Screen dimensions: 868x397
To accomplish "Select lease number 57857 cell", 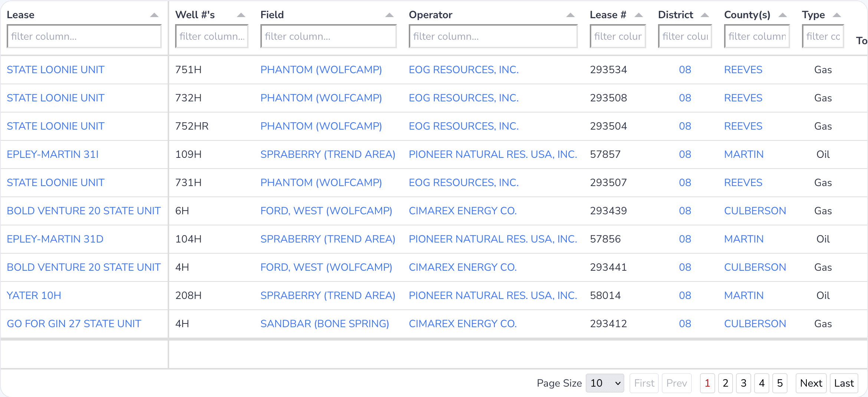I will click(x=605, y=154).
